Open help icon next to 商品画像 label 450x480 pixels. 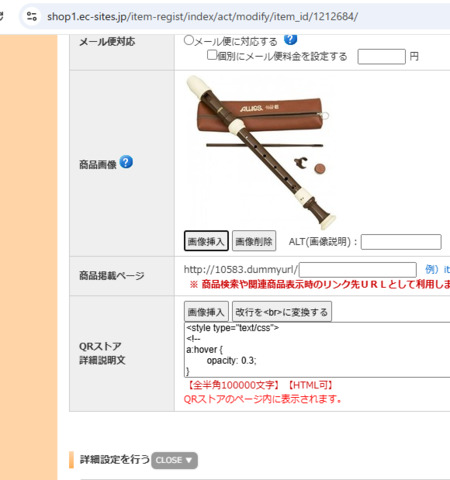click(x=126, y=162)
